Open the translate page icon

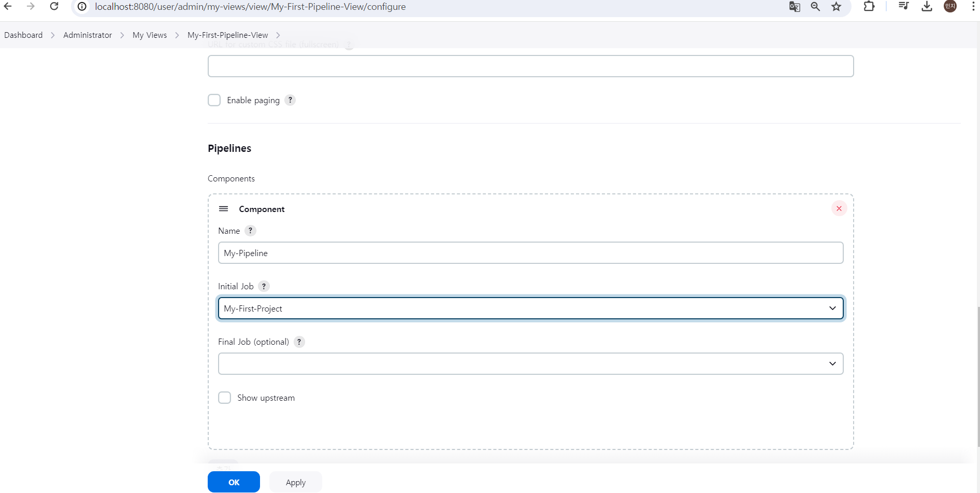(x=795, y=7)
